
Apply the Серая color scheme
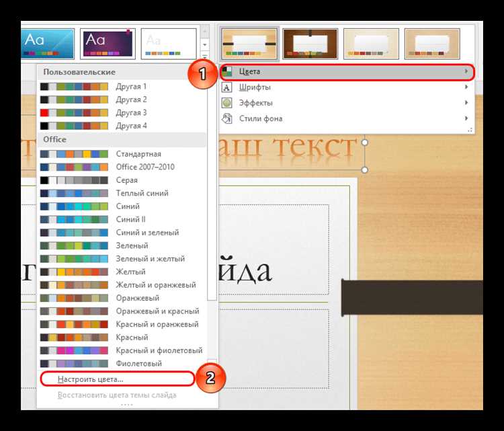coord(122,180)
